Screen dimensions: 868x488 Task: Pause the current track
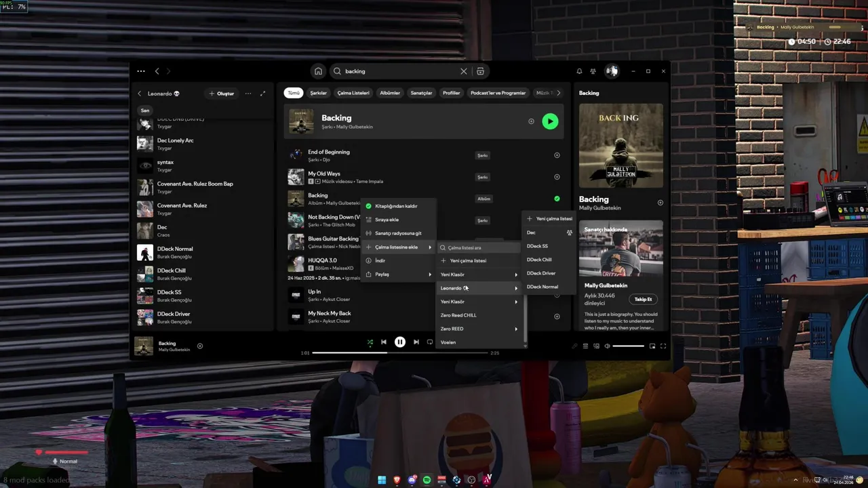400,342
